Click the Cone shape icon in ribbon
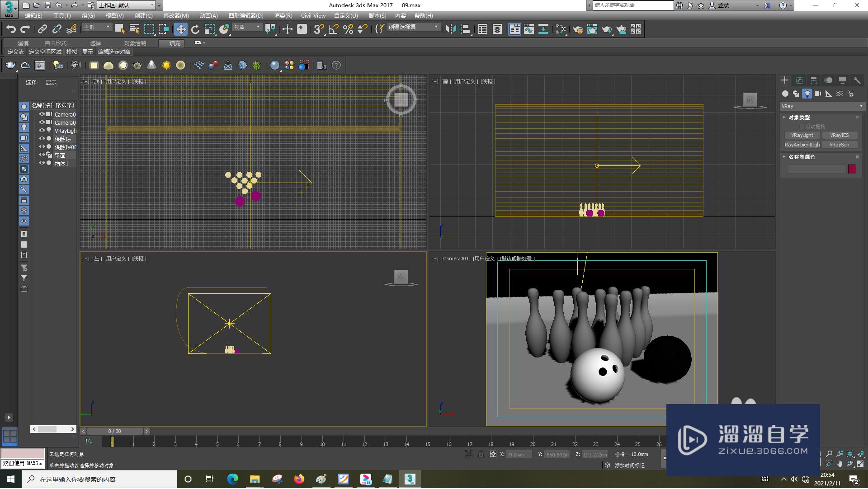Viewport: 868px width, 489px height. click(x=152, y=66)
